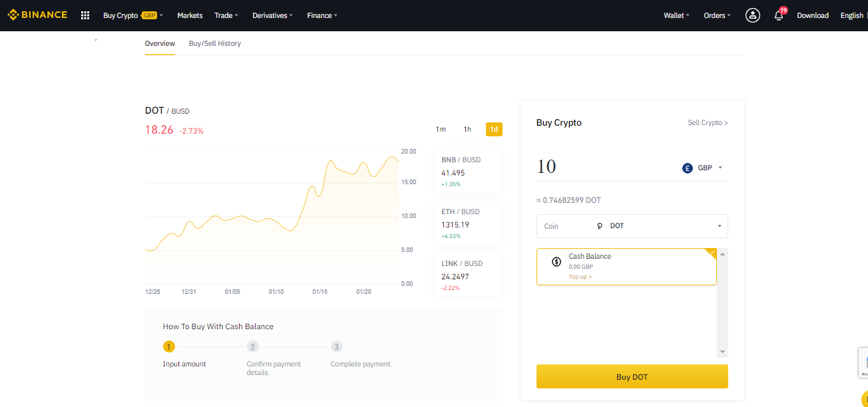Switch to the Overview tab
868x407 pixels.
coord(160,43)
